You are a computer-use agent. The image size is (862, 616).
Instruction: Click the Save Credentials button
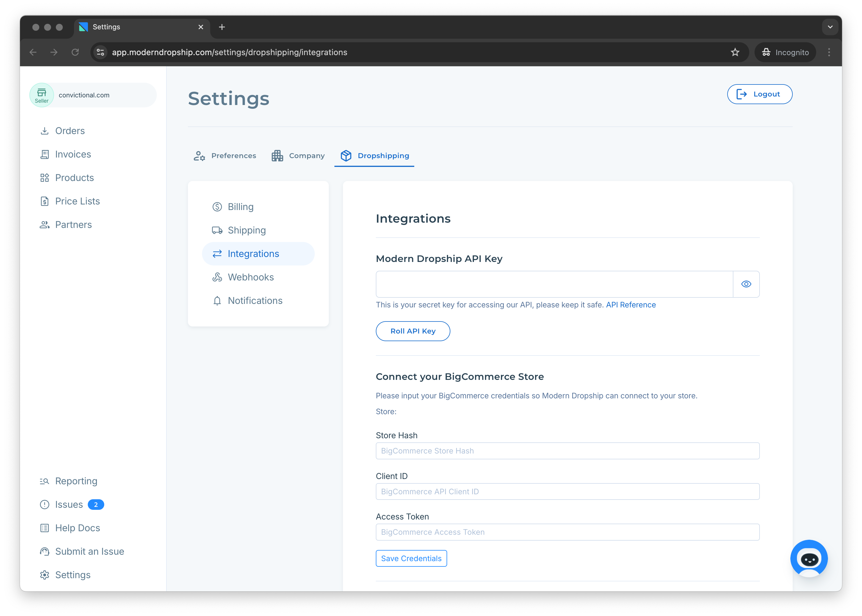click(411, 558)
